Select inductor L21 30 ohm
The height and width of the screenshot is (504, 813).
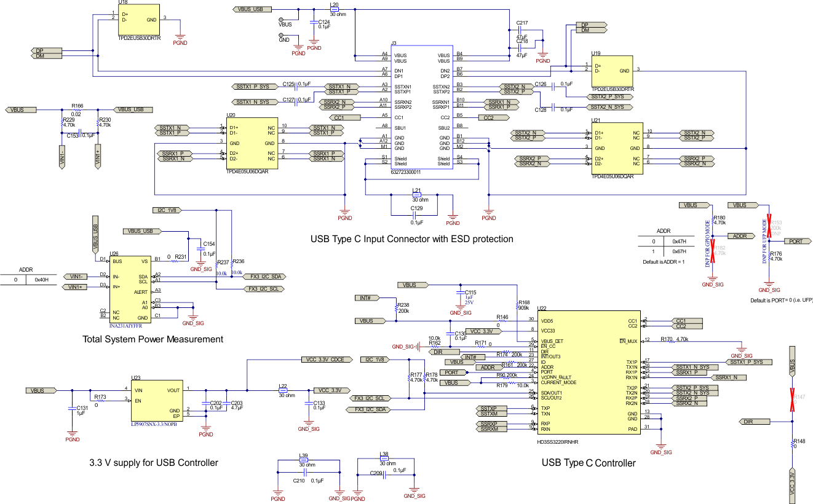(417, 194)
